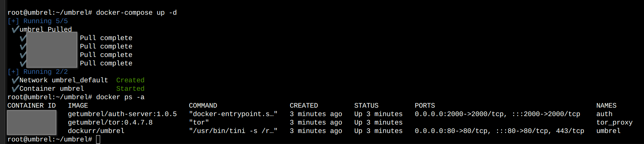Click the green Created status text

click(130, 80)
